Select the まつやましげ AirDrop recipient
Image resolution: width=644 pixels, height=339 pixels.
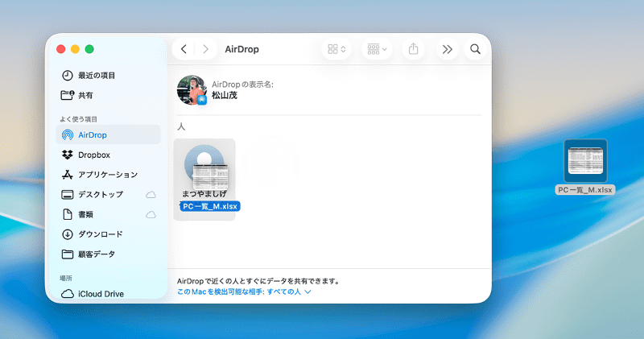tap(204, 179)
